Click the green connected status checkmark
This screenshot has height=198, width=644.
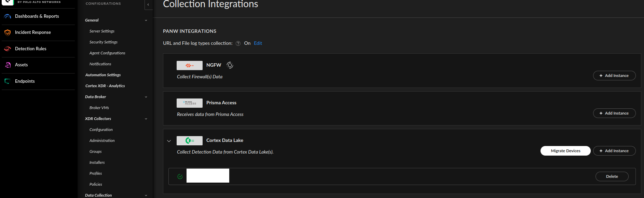[180, 176]
